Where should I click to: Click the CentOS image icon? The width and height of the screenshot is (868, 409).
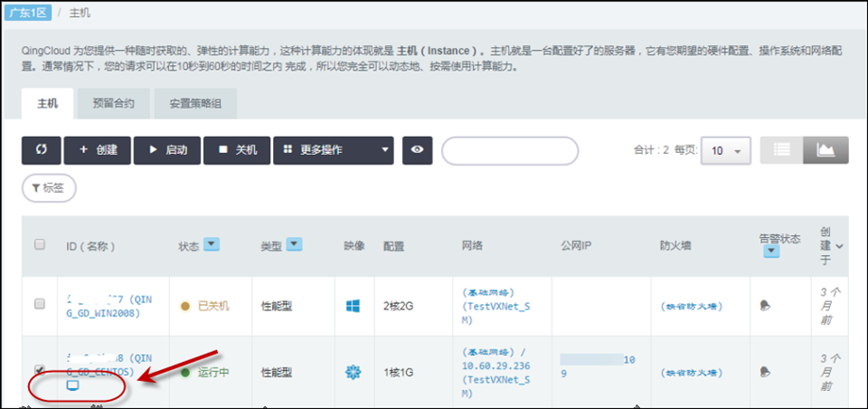[353, 372]
